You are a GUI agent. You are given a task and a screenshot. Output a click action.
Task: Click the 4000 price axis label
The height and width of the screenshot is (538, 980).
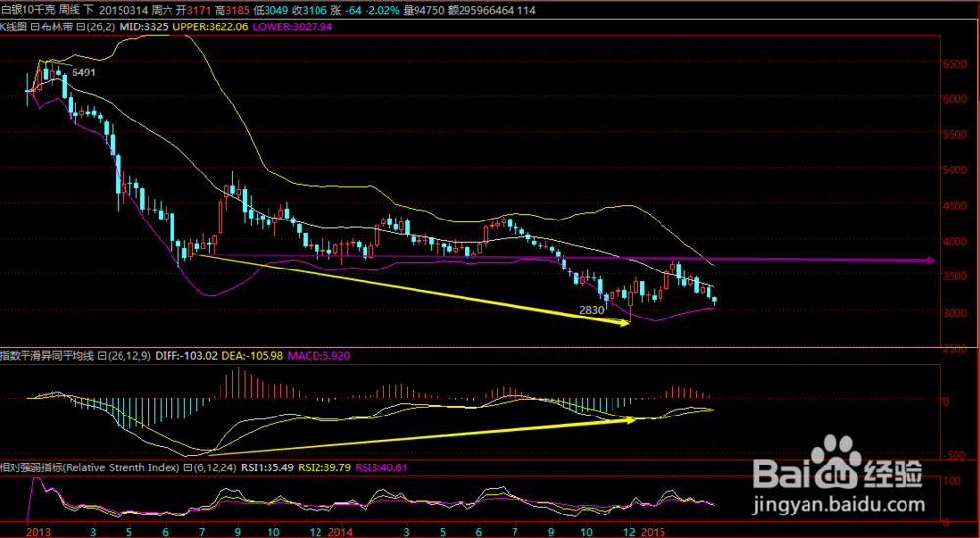coord(955,241)
